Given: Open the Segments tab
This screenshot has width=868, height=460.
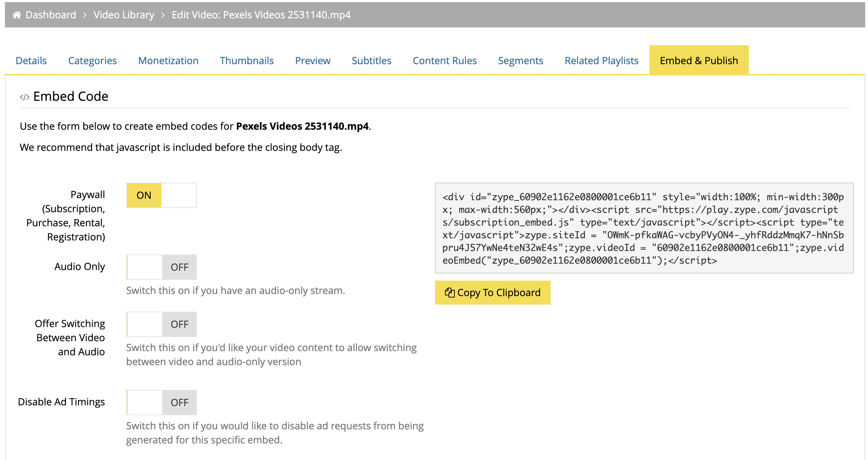Looking at the screenshot, I should pos(520,61).
